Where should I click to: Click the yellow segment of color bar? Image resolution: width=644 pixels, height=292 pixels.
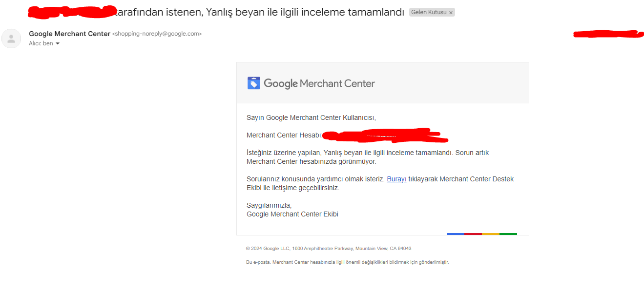click(491, 234)
